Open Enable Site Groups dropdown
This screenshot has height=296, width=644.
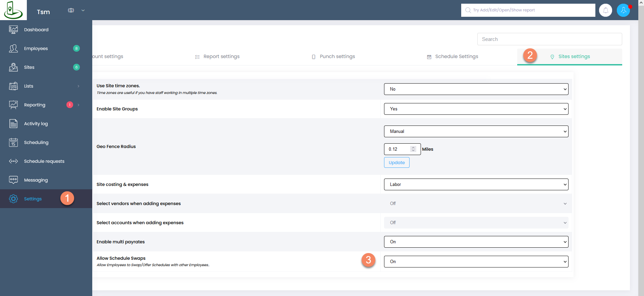(476, 109)
